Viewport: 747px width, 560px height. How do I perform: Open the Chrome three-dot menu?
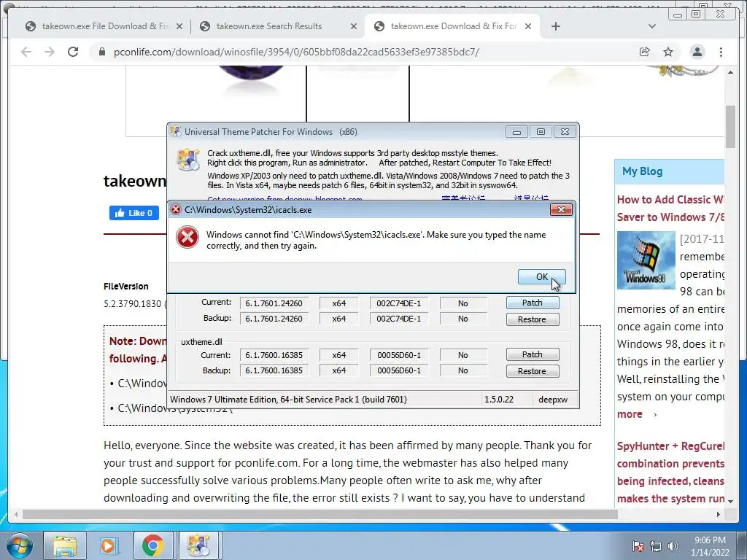click(721, 52)
